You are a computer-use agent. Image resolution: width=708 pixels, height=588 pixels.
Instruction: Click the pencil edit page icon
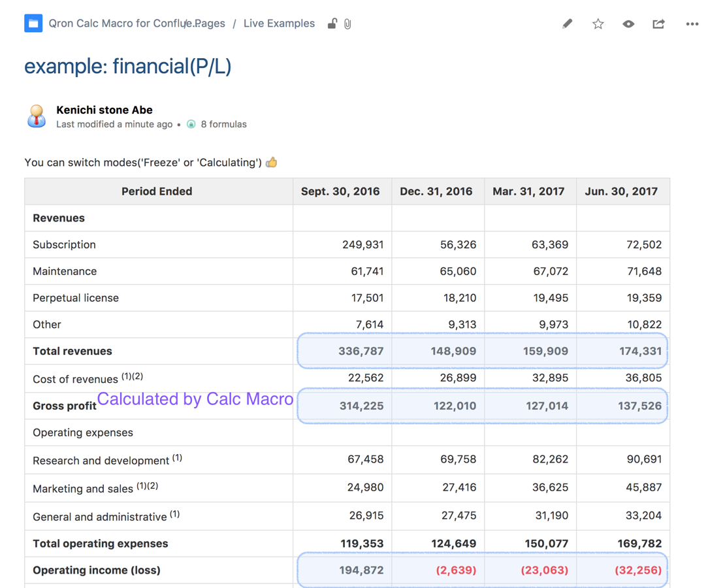pos(567,24)
